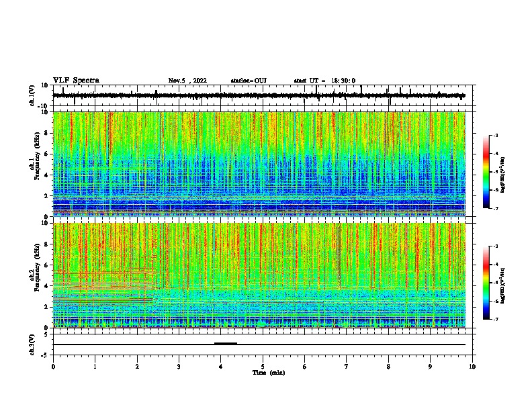Click the log(PSD) label beside ch.2 color bar
This screenshot has width=532, height=411.
coord(502,286)
